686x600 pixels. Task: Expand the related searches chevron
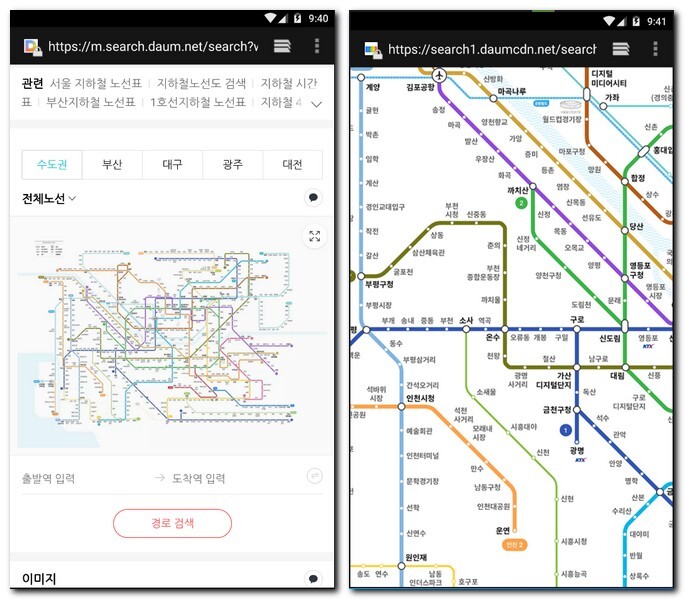click(317, 103)
